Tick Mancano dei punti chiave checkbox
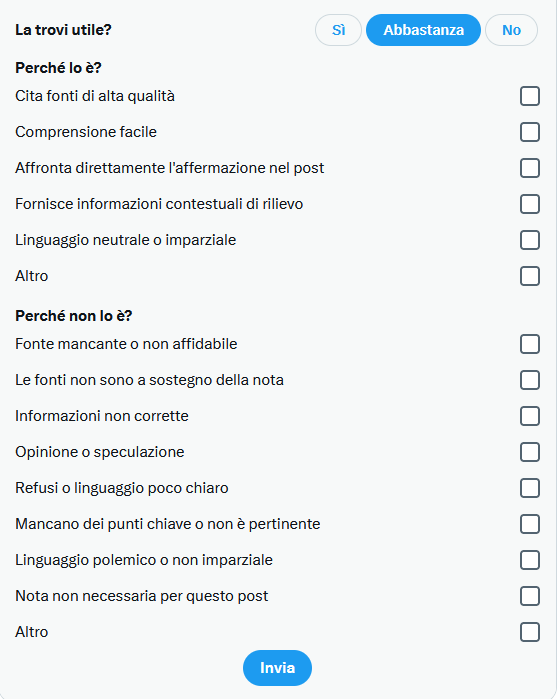557x699 pixels. click(x=530, y=524)
